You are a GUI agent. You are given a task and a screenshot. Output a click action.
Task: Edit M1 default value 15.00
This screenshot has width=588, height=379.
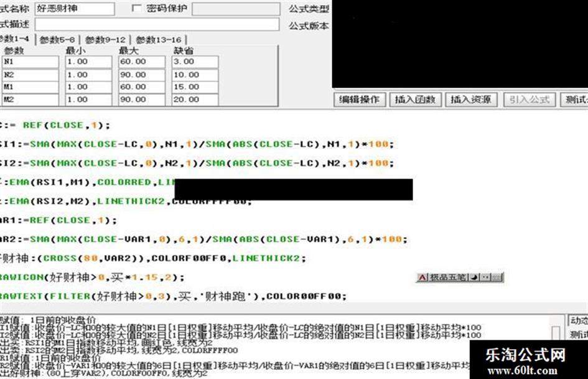point(195,87)
